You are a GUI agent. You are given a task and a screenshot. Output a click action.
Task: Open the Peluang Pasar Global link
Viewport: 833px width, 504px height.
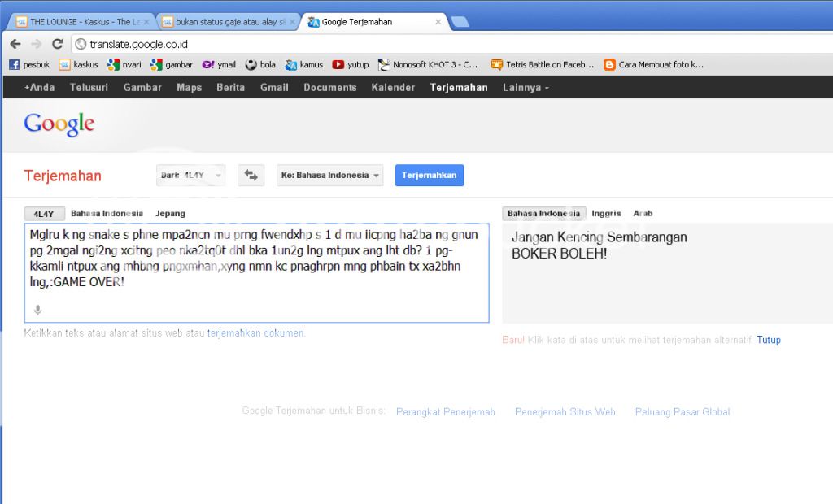click(x=683, y=412)
